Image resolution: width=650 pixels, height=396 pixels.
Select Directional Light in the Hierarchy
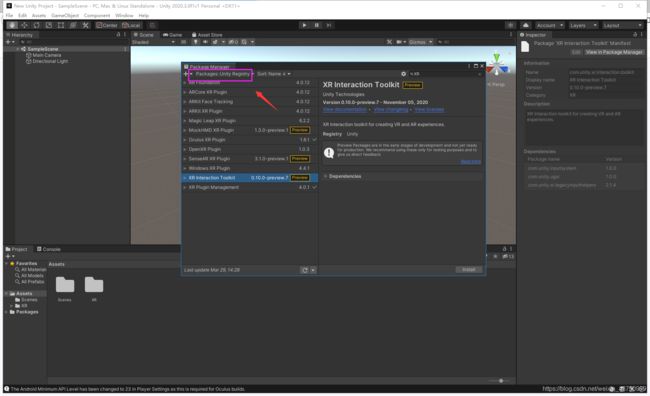(x=50, y=61)
